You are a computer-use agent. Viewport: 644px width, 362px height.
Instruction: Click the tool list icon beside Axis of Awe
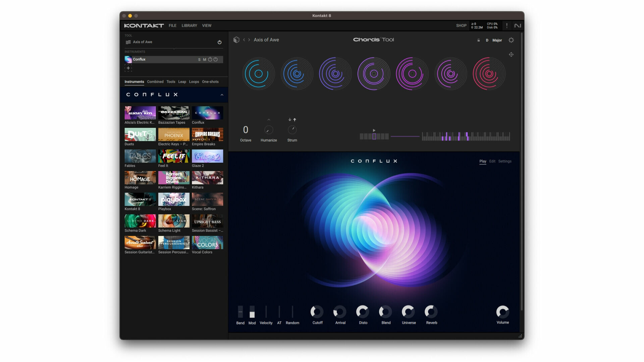coord(128,42)
